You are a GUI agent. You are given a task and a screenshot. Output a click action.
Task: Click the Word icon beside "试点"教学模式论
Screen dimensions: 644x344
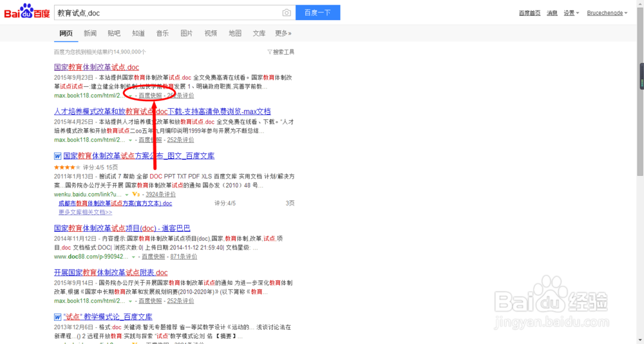tap(57, 318)
